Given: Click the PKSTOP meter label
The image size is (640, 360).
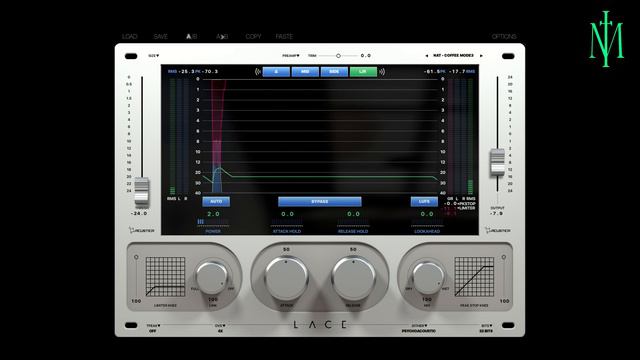Looking at the screenshot, I should (467, 203).
